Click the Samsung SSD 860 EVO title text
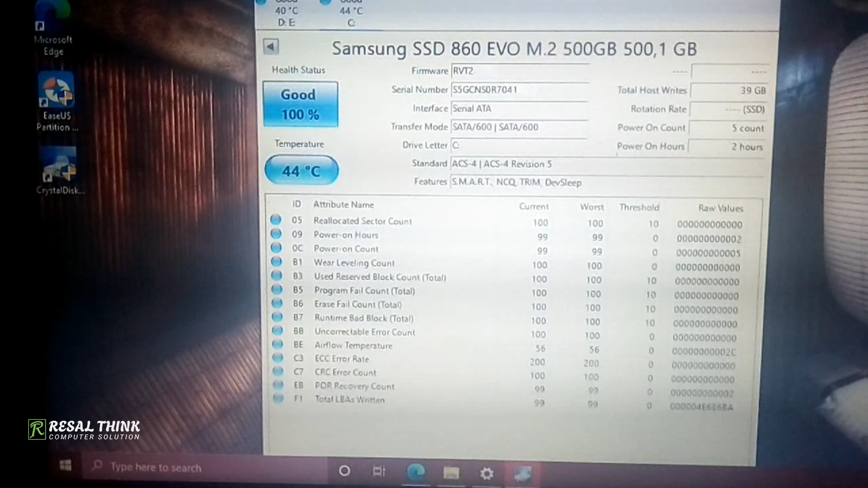This screenshot has height=488, width=868. [514, 49]
